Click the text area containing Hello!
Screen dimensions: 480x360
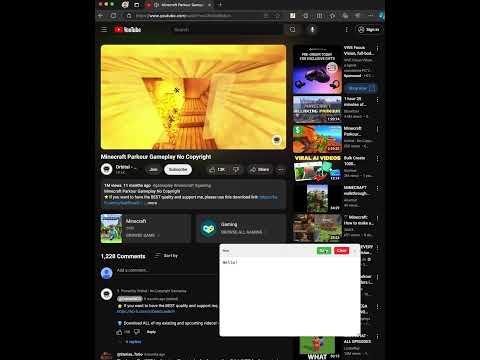point(290,297)
